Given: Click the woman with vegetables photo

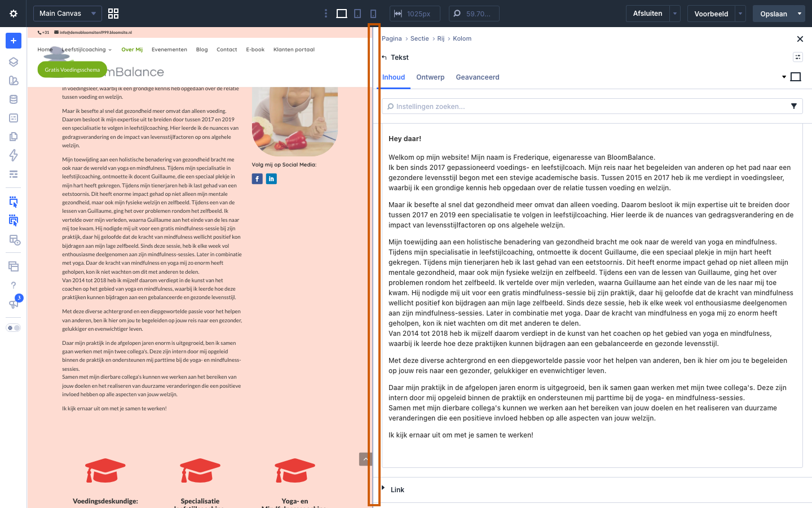Looking at the screenshot, I should click(295, 121).
